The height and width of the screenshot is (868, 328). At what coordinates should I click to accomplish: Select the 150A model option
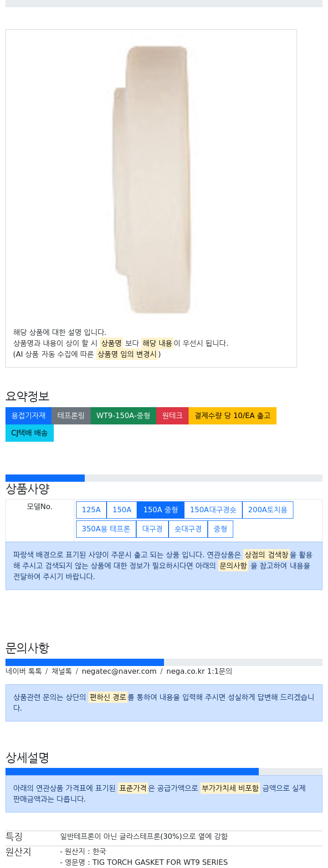click(122, 510)
